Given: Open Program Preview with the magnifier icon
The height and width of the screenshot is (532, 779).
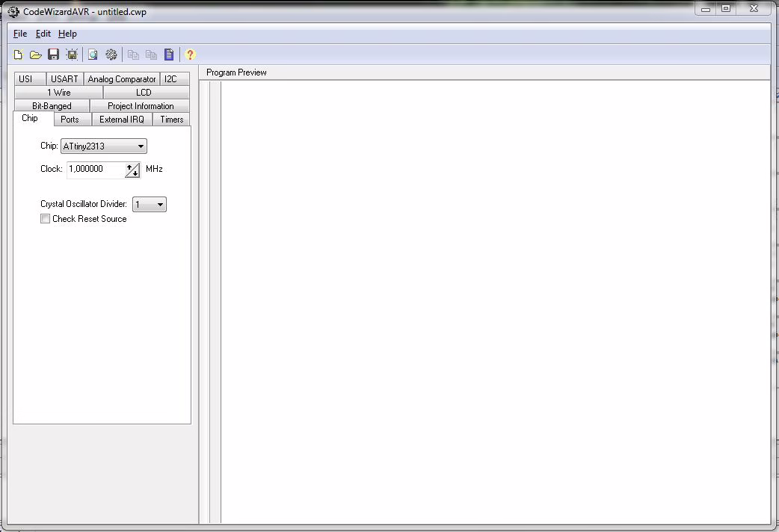Looking at the screenshot, I should pos(93,55).
